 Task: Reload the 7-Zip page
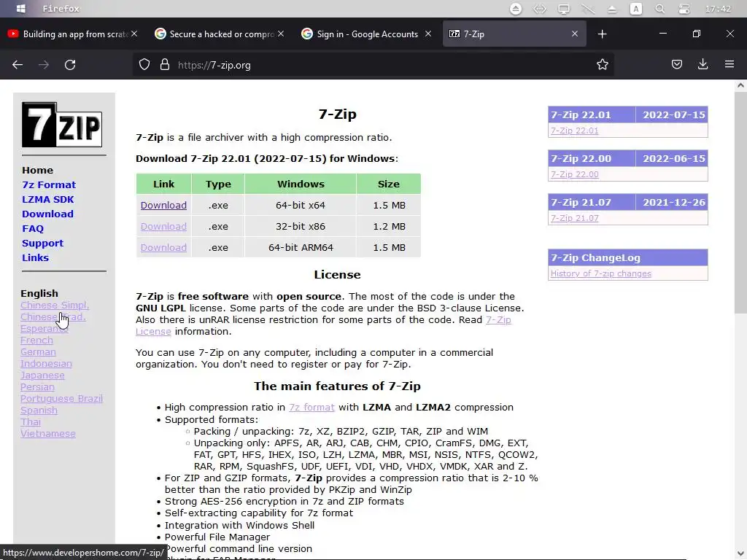click(x=70, y=65)
